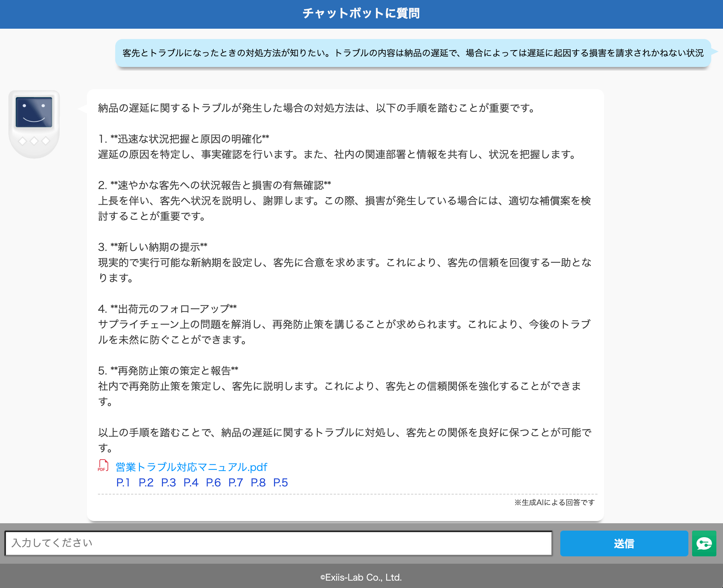Click the チャットボットに質問 header title

pyautogui.click(x=361, y=14)
